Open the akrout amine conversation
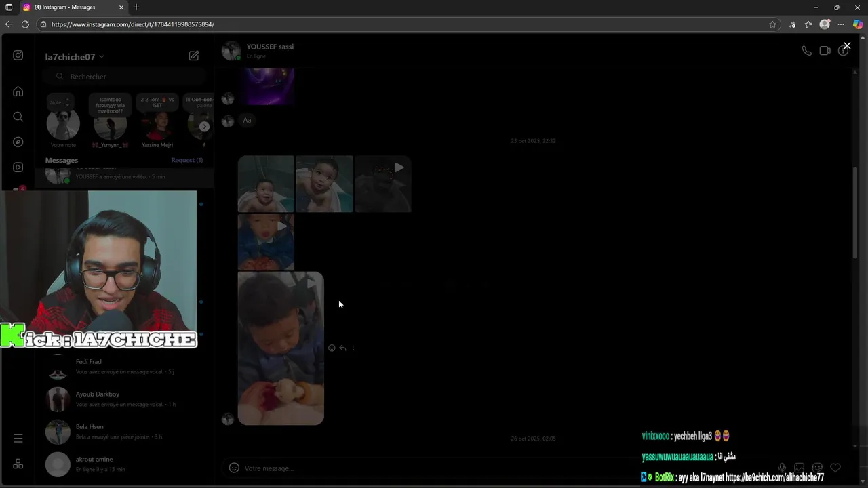This screenshot has width=868, height=488. (125, 464)
